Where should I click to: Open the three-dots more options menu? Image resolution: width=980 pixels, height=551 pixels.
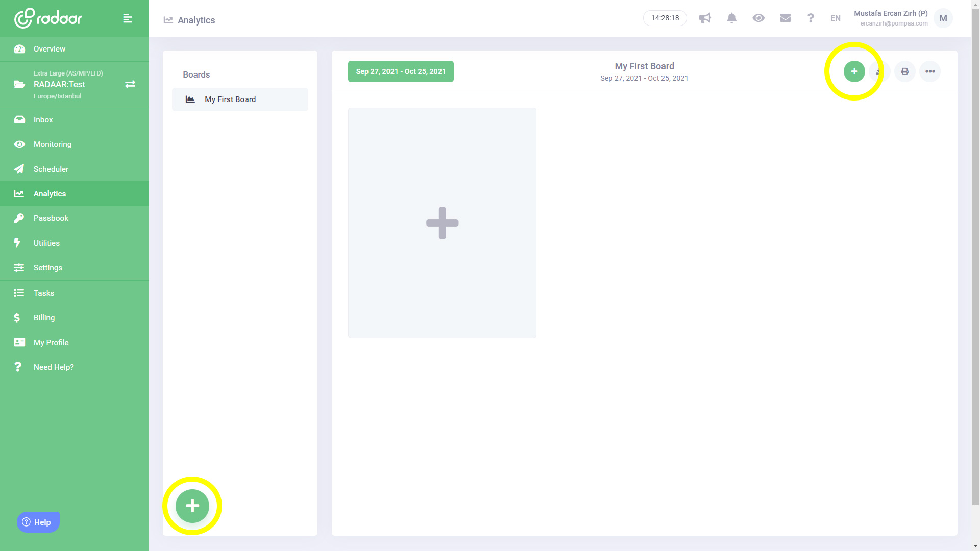pos(930,71)
